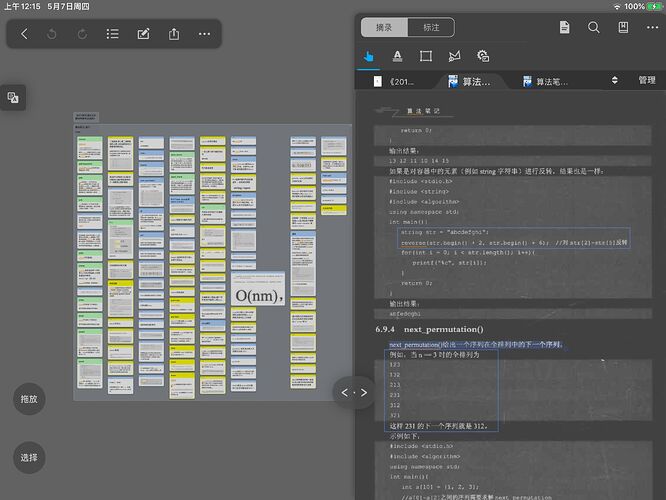Open the document page icon
The height and width of the screenshot is (500, 666).
pyautogui.click(x=564, y=28)
